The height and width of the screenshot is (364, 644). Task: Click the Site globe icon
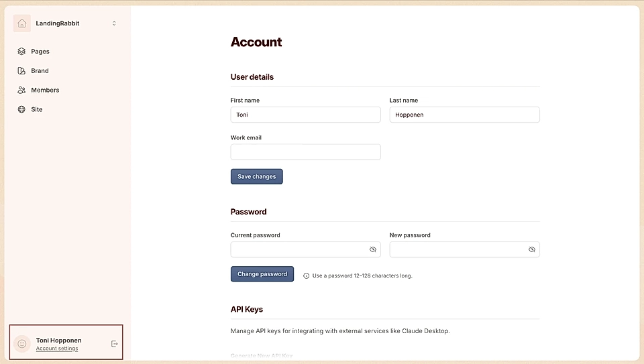[x=21, y=109]
